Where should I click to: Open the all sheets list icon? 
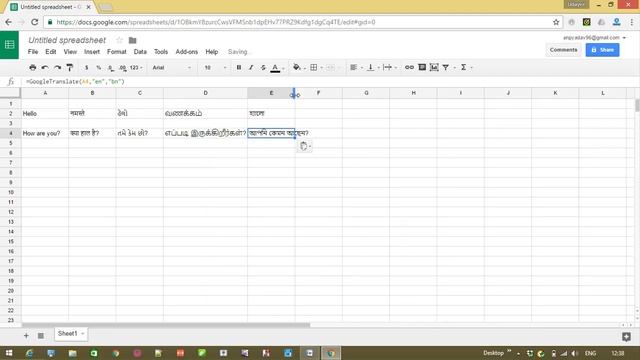(x=41, y=336)
